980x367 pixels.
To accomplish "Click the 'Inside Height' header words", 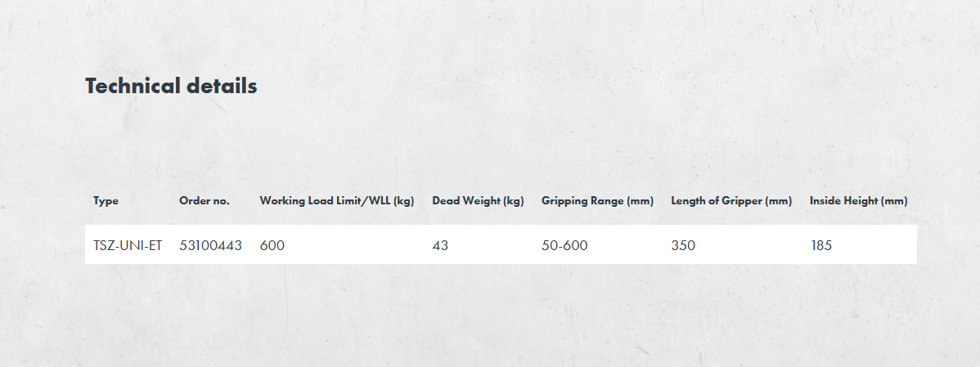I will coord(843,201).
